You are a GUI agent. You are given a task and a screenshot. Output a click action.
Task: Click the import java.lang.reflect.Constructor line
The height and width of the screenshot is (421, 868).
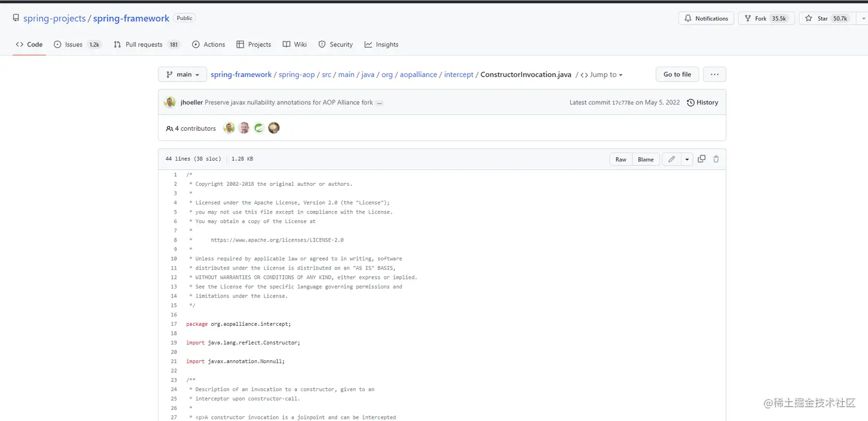click(243, 342)
